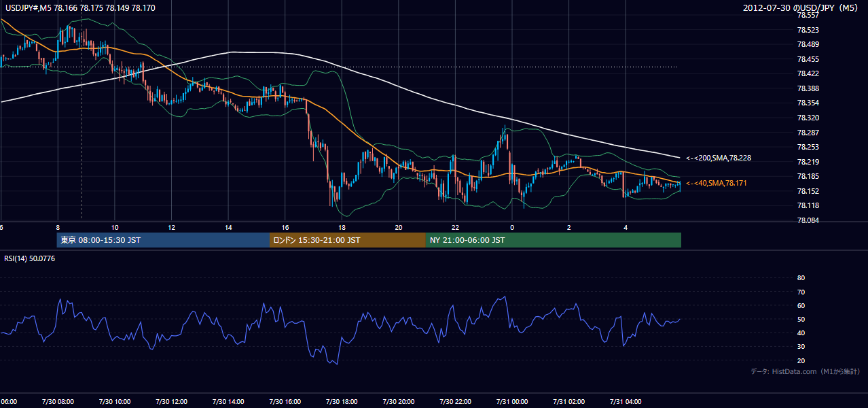Click the 78.253 price axis label

point(808,147)
